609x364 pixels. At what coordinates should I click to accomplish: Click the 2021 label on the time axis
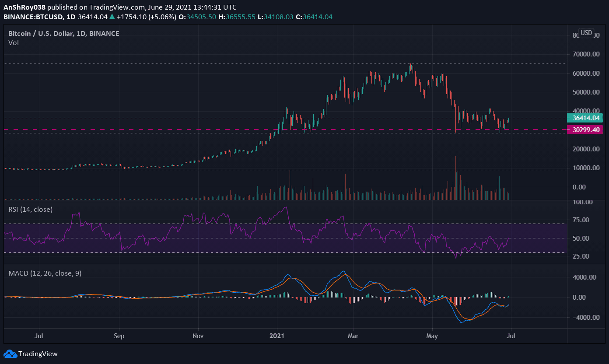point(276,336)
